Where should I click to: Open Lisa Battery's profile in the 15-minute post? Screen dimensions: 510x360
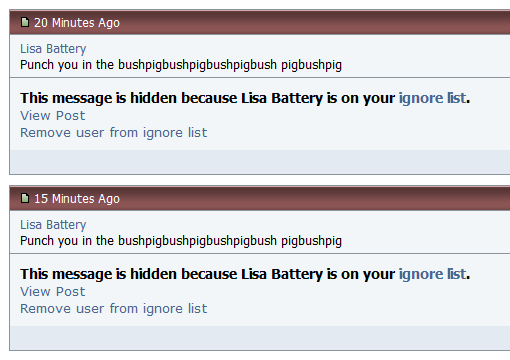coord(53,225)
